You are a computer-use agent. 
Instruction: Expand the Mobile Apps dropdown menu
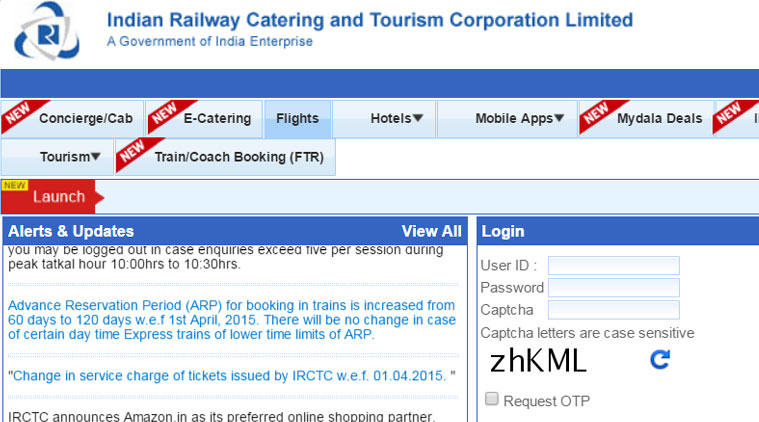click(519, 118)
